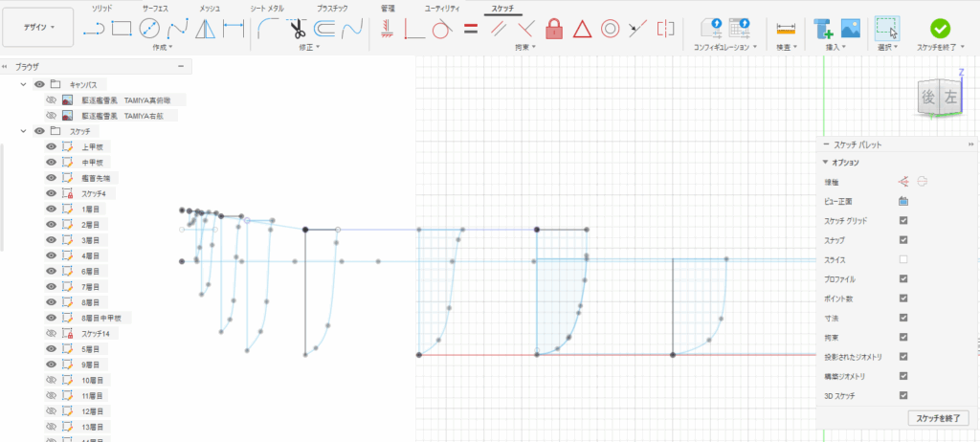Click the Look At icon in Sketch Palette
This screenshot has height=442, width=980.
tap(902, 201)
